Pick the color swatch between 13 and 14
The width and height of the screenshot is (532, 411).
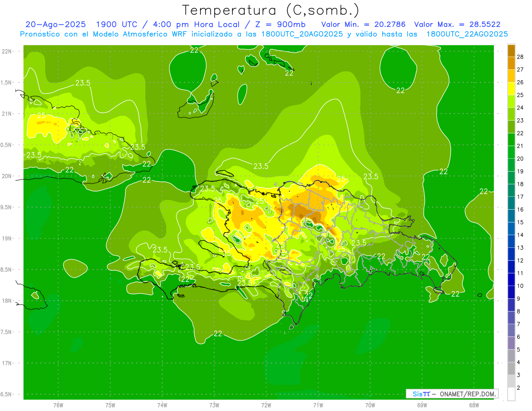click(x=511, y=241)
